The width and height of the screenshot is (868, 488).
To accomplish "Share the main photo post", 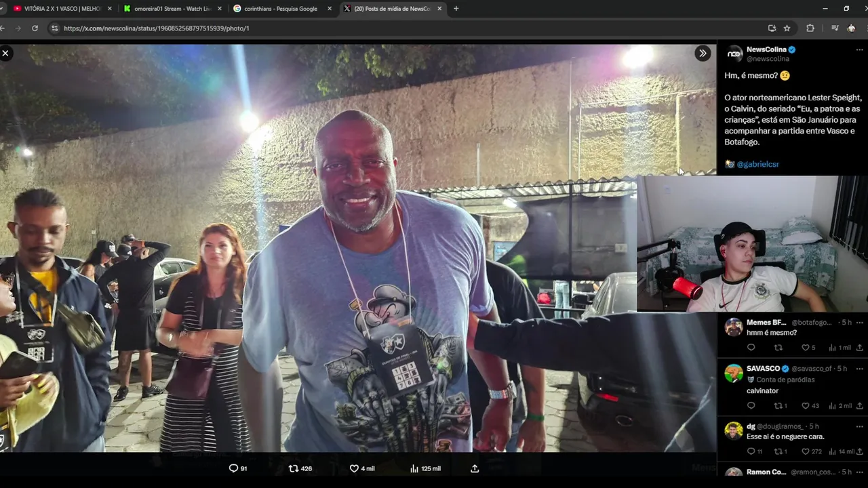I will (x=475, y=468).
